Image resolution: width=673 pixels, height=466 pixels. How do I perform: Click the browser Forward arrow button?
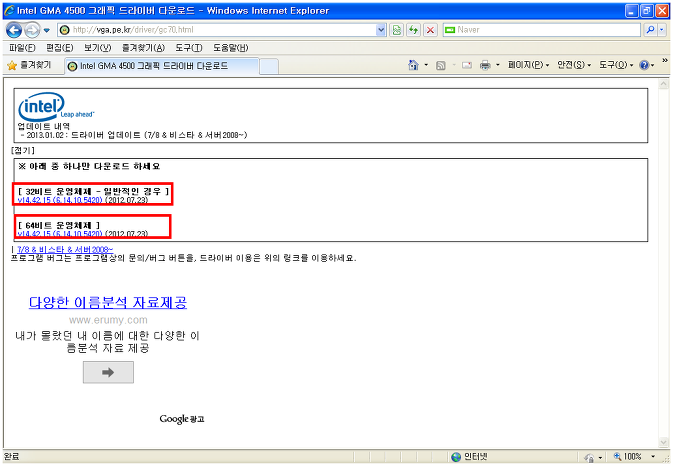tap(32, 30)
